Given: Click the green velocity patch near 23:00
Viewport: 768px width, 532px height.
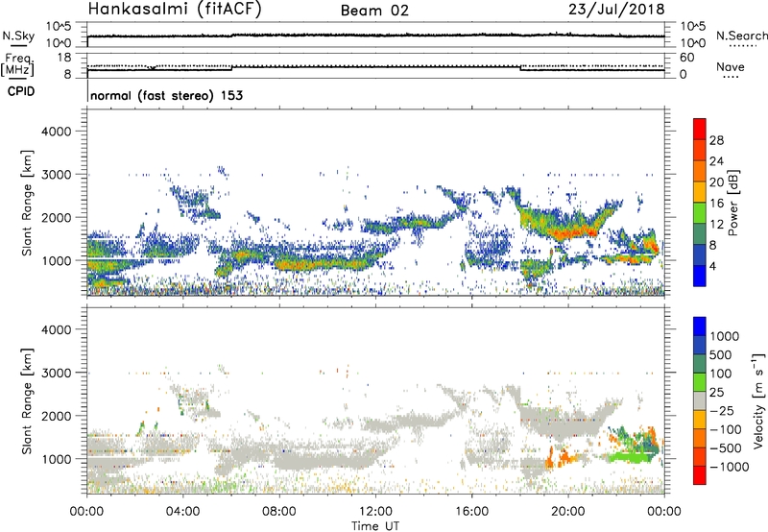Looking at the screenshot, I should tap(629, 457).
